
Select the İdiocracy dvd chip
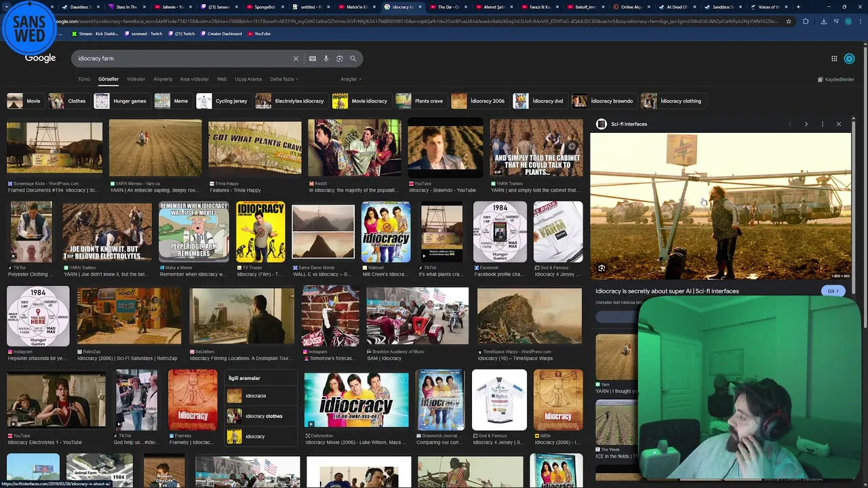tap(539, 101)
